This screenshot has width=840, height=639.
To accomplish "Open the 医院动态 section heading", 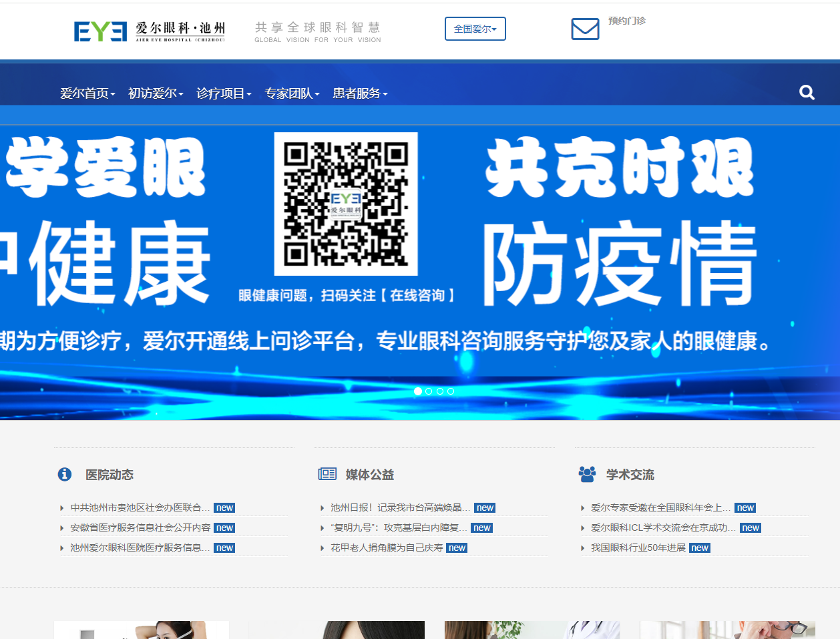I will pos(110,475).
